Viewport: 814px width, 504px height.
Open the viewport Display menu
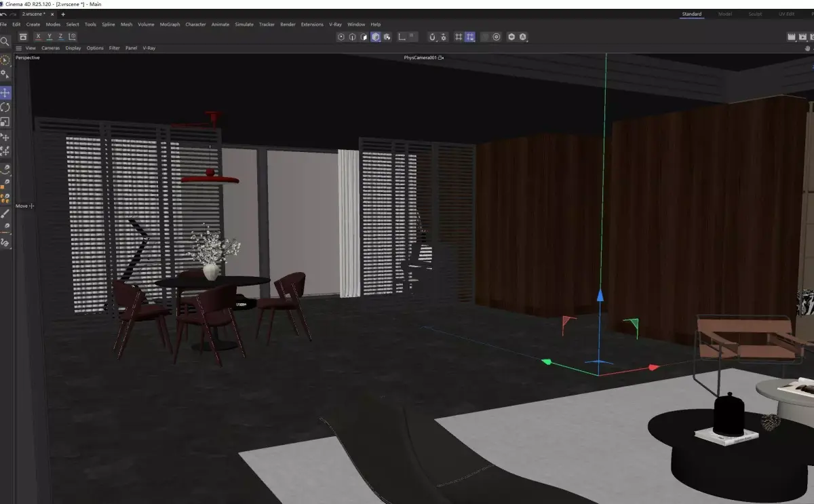coord(73,48)
